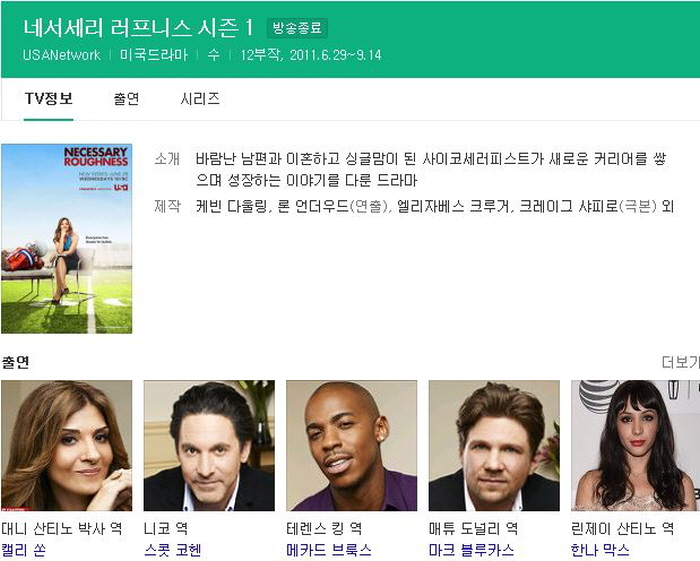Viewport: 700px width, 561px height.
Task: Click the USANetwork channel label in header
Action: [x=62, y=55]
